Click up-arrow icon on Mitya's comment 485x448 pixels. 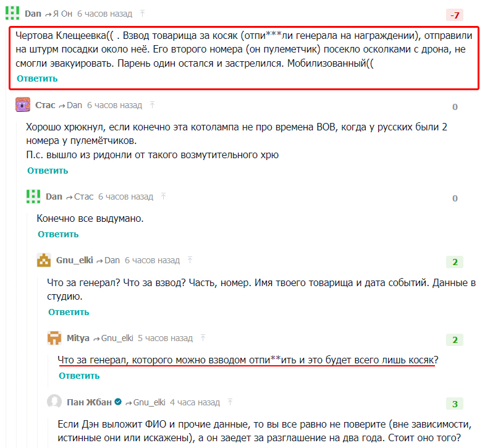(x=203, y=337)
